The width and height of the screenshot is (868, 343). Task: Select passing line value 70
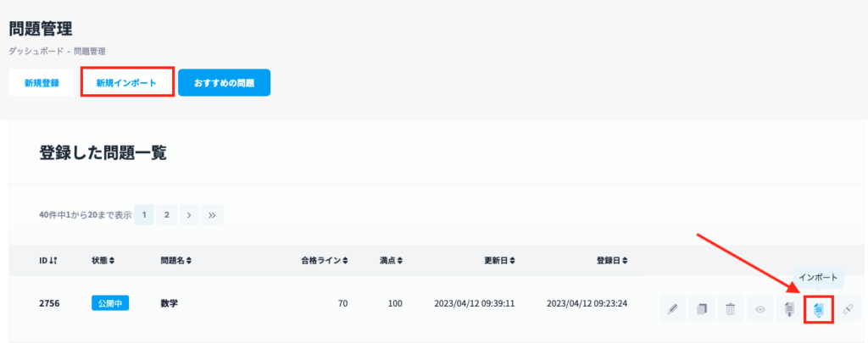click(x=342, y=303)
